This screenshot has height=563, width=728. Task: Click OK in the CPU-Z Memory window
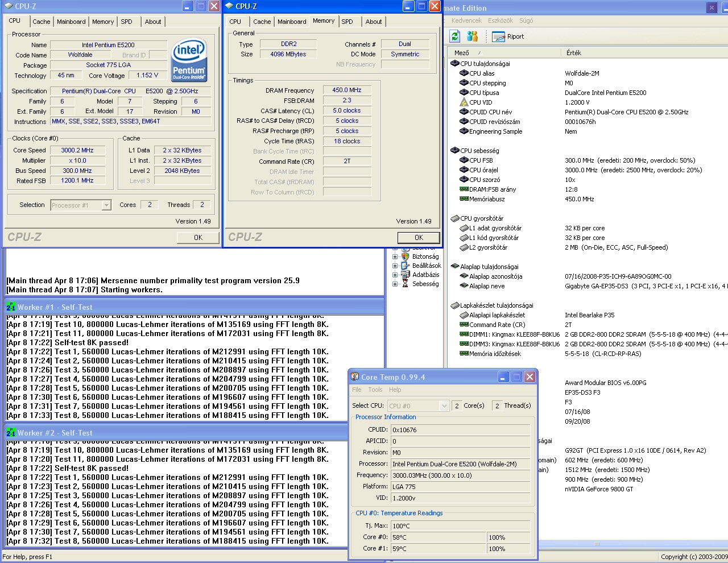419,238
